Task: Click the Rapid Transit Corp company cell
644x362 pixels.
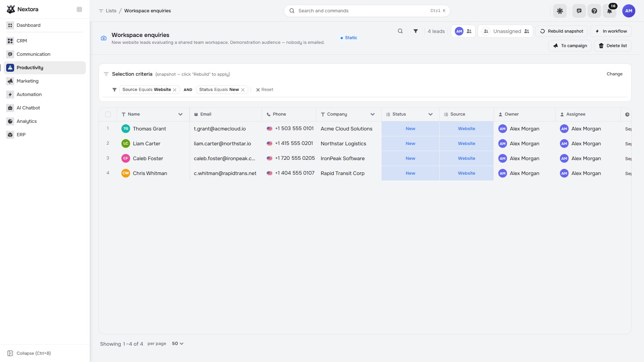Action: click(x=349, y=173)
